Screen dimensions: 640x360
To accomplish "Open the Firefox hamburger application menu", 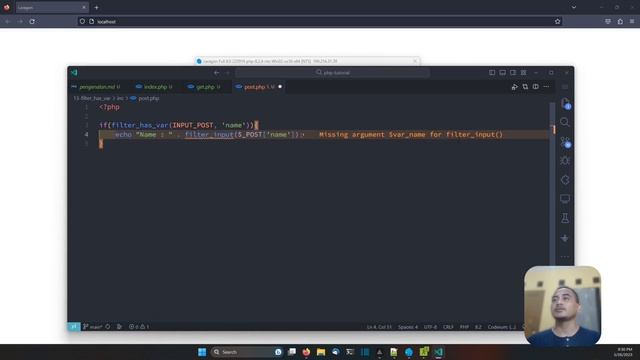I will click(x=632, y=21).
